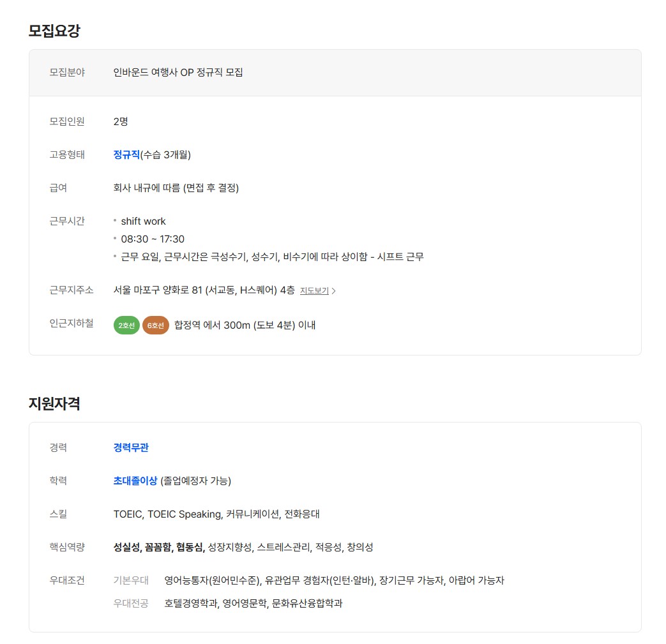Viewport: 666px width, 644px height.
Task: Click the bold 성실성 core competency
Action: tap(126, 547)
